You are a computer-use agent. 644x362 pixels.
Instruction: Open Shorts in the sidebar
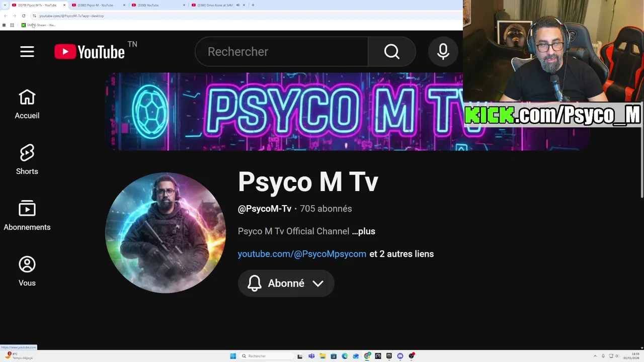(x=27, y=160)
